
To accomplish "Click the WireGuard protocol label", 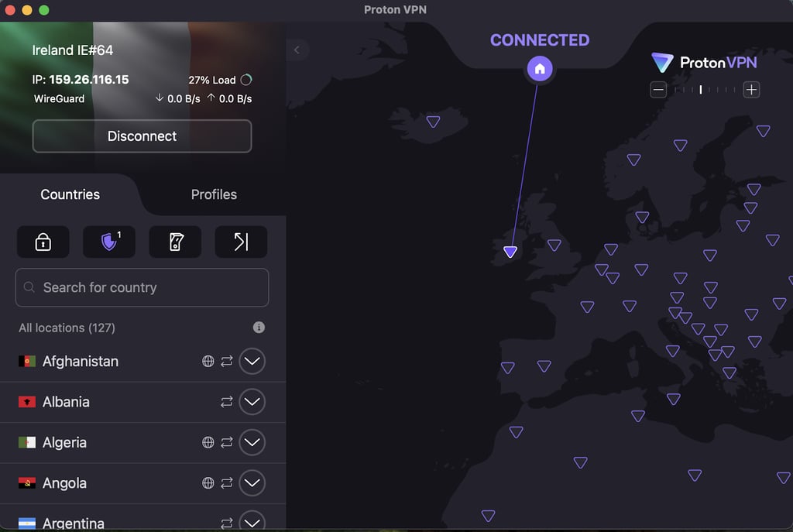I will pyautogui.click(x=59, y=98).
